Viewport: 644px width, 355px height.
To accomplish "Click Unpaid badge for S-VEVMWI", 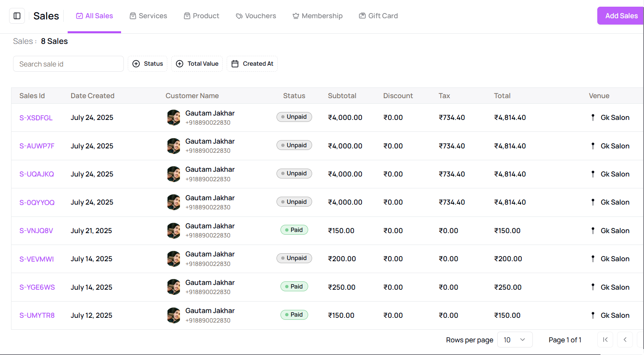I will (x=294, y=258).
